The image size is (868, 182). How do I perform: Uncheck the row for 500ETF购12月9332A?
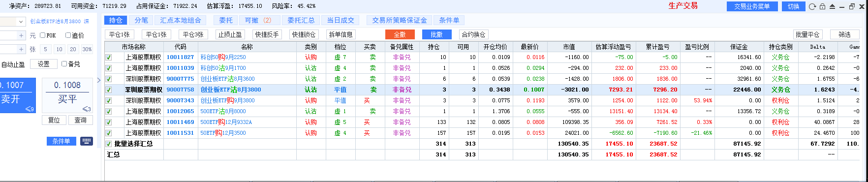point(109,122)
